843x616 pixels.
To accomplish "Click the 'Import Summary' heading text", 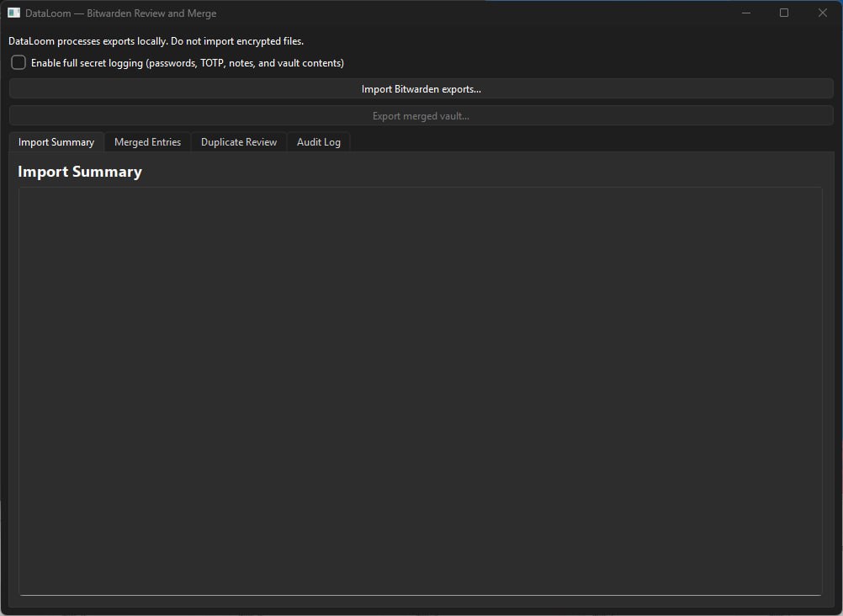I will click(x=80, y=172).
